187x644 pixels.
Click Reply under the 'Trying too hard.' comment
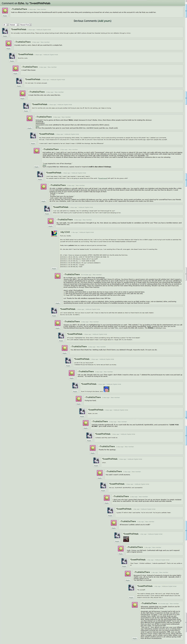tap(79, 404)
